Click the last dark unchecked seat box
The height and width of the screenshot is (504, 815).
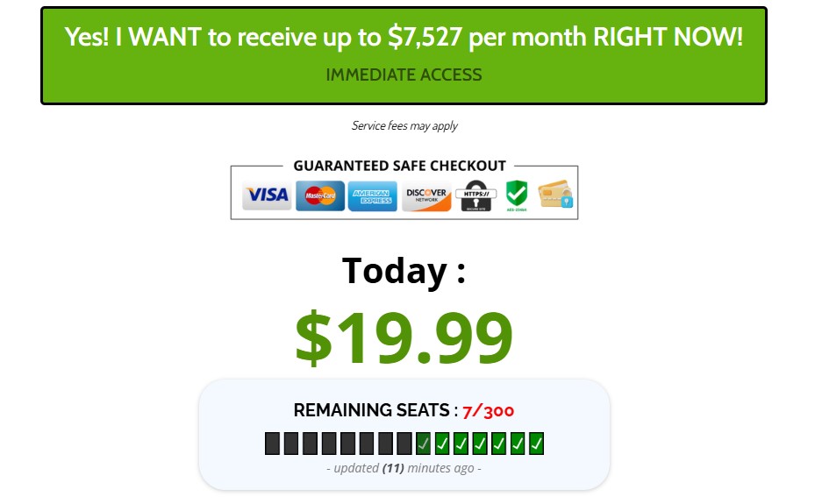(404, 444)
